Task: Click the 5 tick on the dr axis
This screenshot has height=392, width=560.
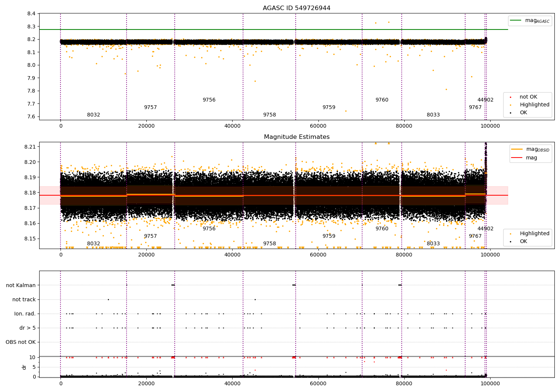Action: tap(34, 367)
